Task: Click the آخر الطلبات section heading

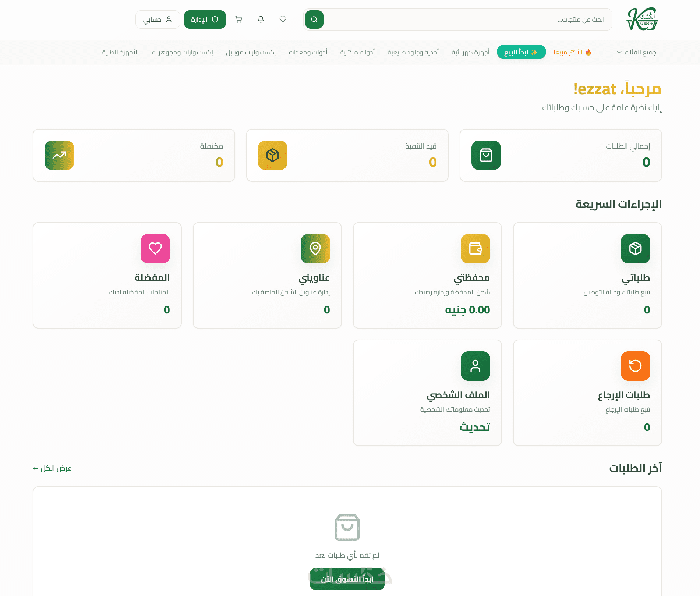Action: (636, 468)
